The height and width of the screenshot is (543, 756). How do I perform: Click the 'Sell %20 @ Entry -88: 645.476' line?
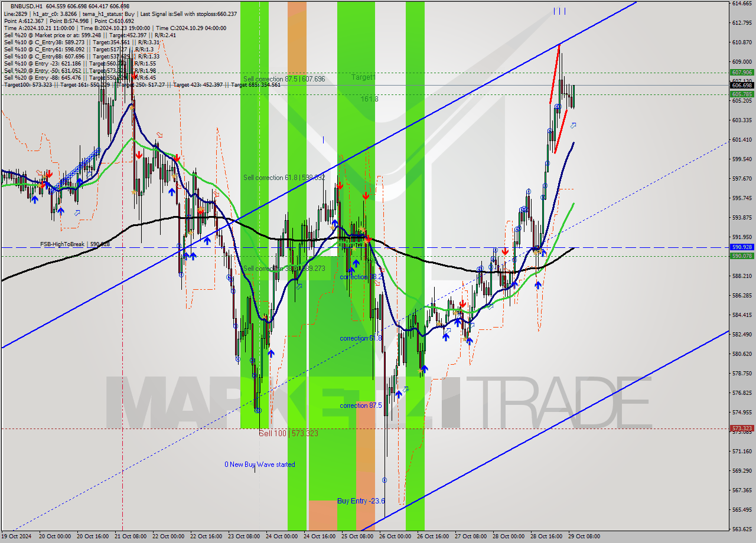click(x=80, y=77)
